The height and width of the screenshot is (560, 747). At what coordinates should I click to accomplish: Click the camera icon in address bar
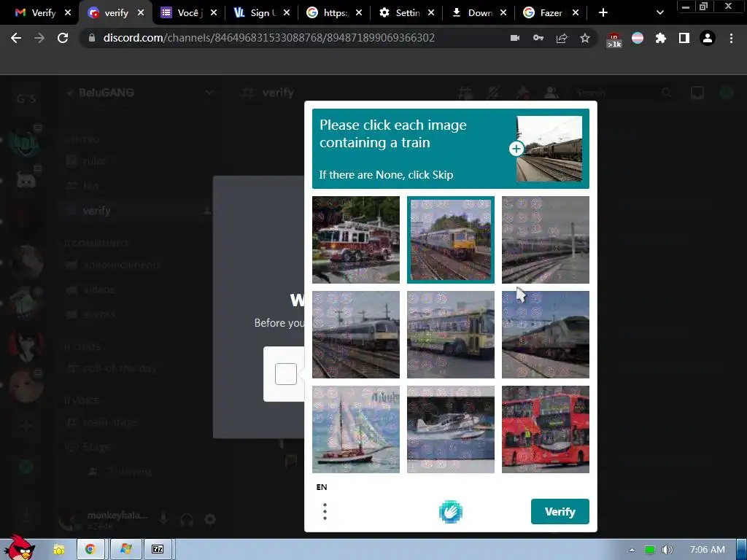click(515, 38)
